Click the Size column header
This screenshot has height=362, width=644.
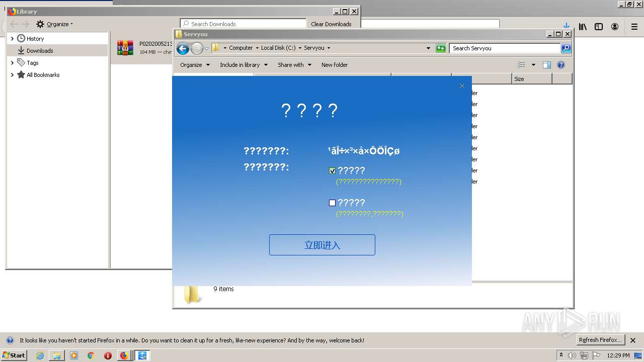(x=532, y=79)
